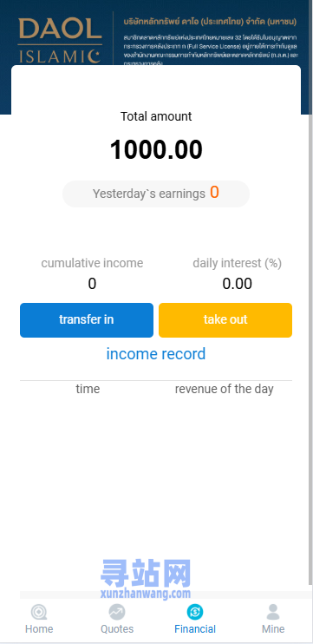This screenshot has height=644, width=313.
Task: Click the time column header
Action: click(88, 389)
